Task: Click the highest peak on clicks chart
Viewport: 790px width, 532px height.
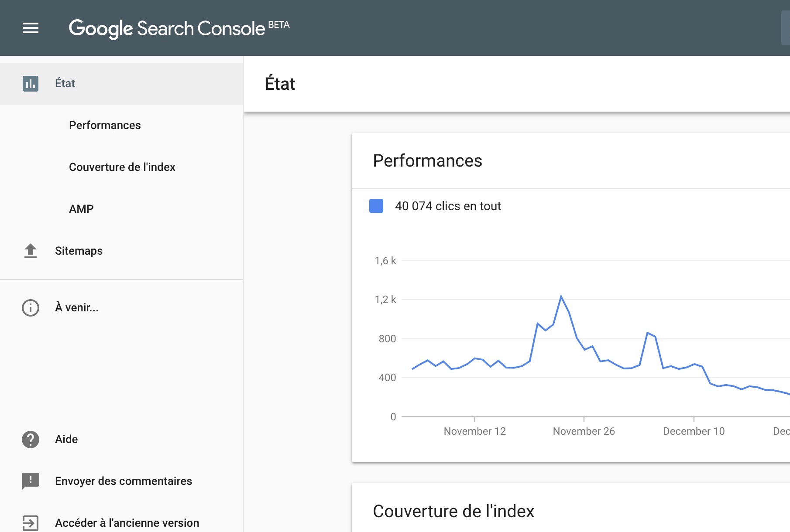Action: coord(561,297)
